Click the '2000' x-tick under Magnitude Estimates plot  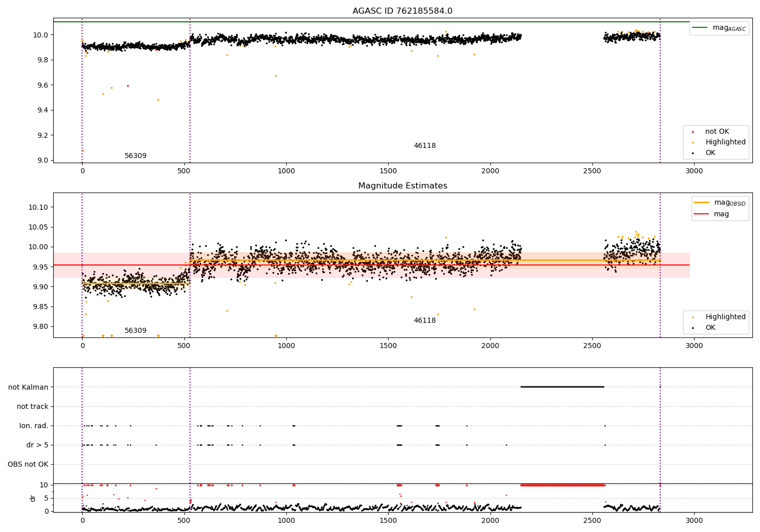(x=490, y=346)
